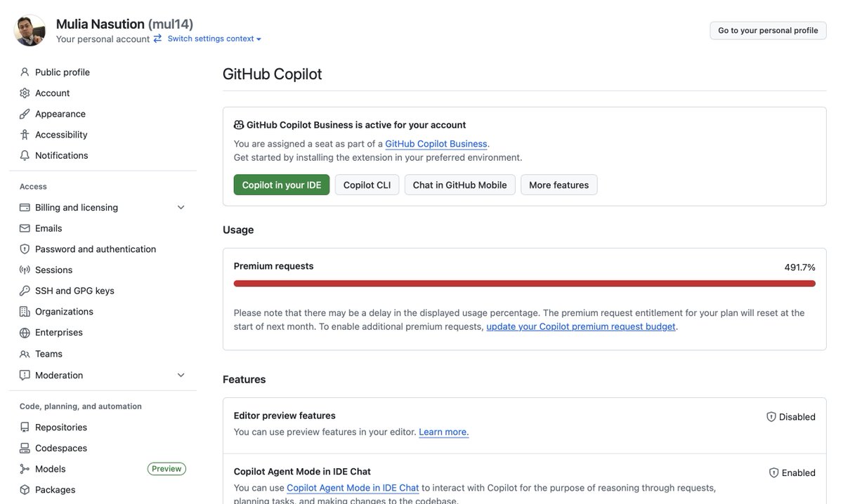Image resolution: width=843 pixels, height=504 pixels.
Task: Click the Enabled status for Copilot Agent Mode
Action: 792,473
